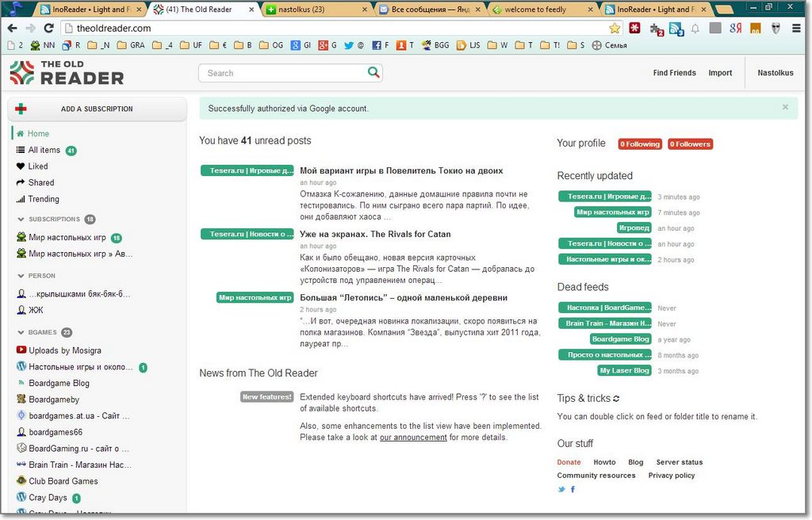Open The Old Reader Twitter icon in Our stuff

click(561, 489)
